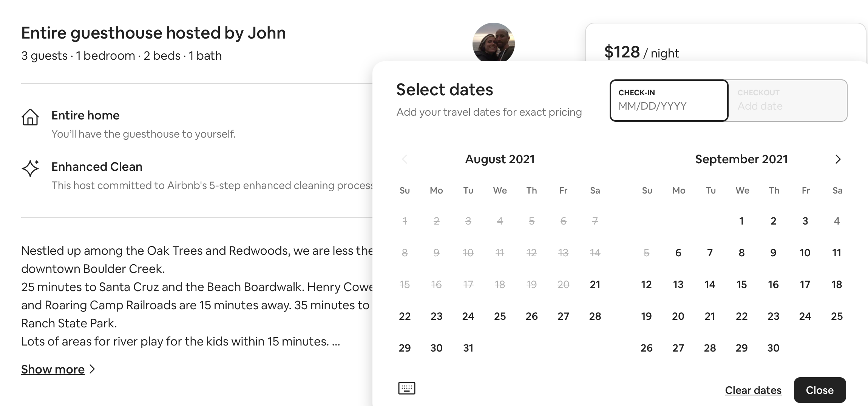This screenshot has width=868, height=406.
Task: Focus the Check-in date field
Action: [x=669, y=101]
